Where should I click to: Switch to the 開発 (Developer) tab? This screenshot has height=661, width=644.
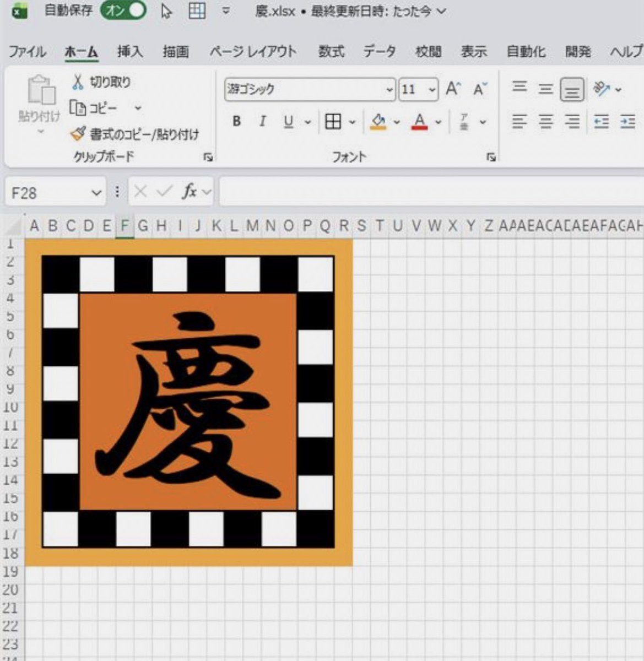coord(578,52)
